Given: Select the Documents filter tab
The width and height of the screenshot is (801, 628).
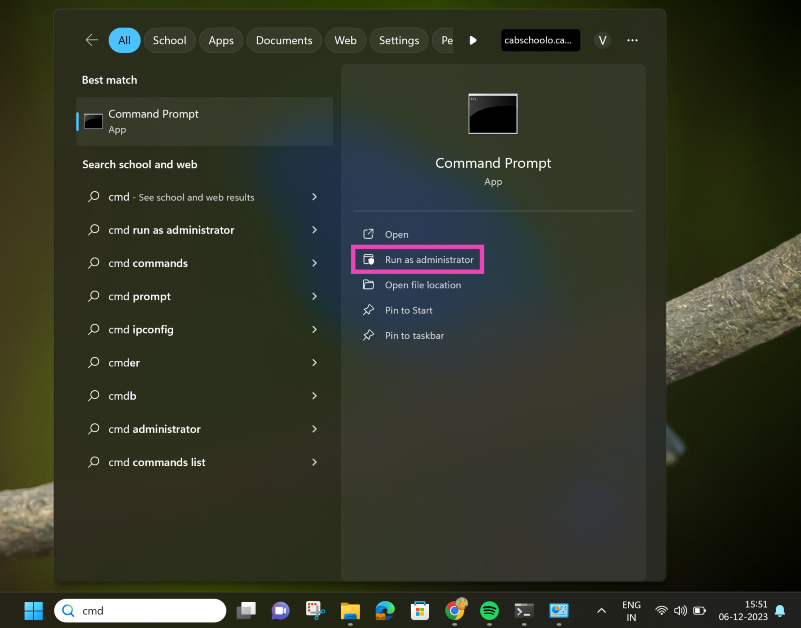Looking at the screenshot, I should coord(284,40).
